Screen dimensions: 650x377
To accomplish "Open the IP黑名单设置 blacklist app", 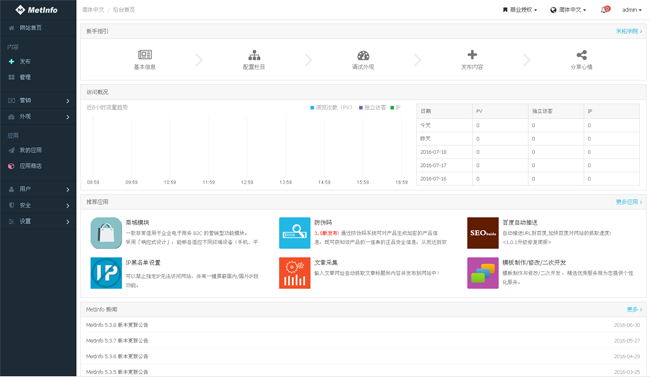I will pyautogui.click(x=106, y=273).
